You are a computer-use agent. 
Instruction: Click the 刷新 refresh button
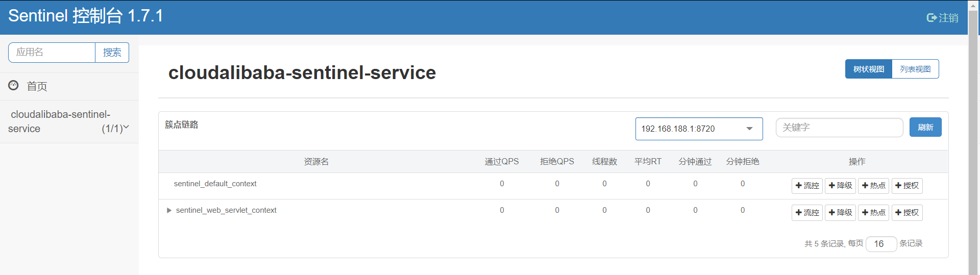(925, 127)
